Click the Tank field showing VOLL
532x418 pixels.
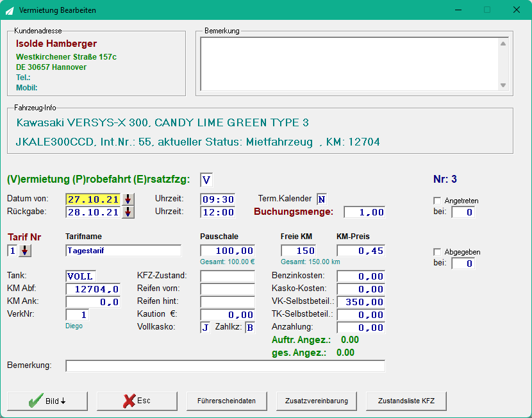click(81, 276)
